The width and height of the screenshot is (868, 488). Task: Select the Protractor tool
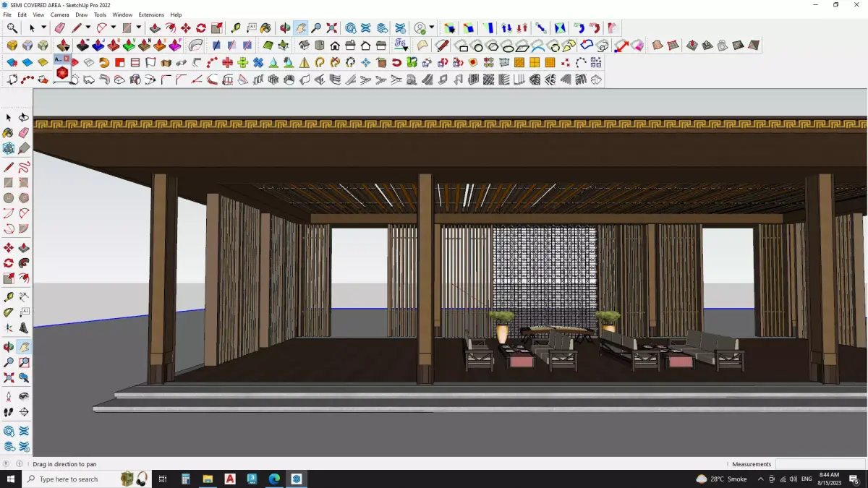pos(9,312)
